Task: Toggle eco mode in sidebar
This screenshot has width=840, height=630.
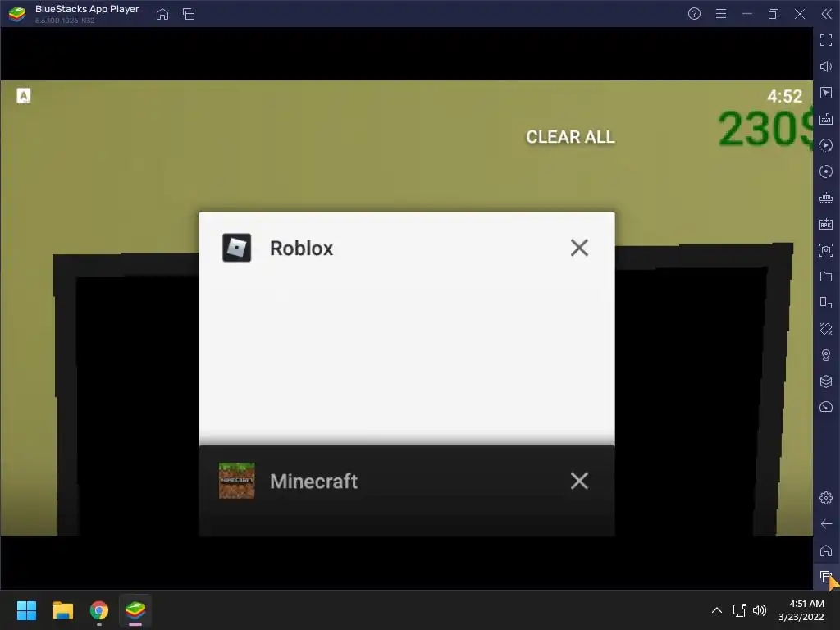Action: point(826,408)
